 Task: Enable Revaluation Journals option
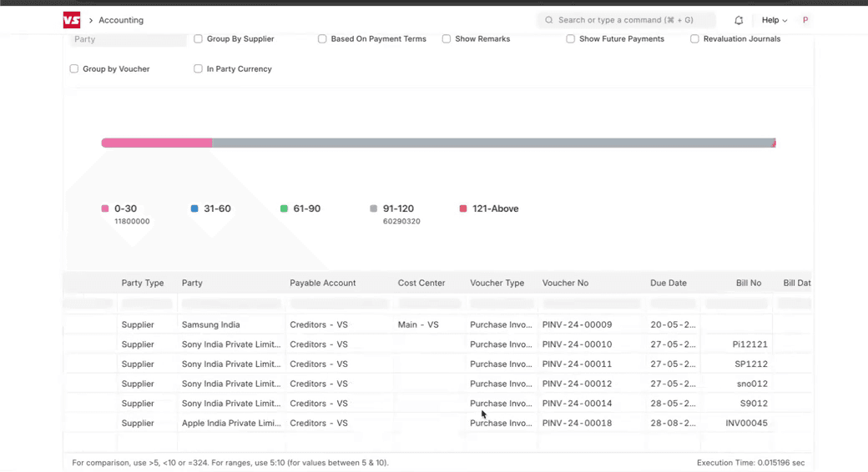(694, 38)
